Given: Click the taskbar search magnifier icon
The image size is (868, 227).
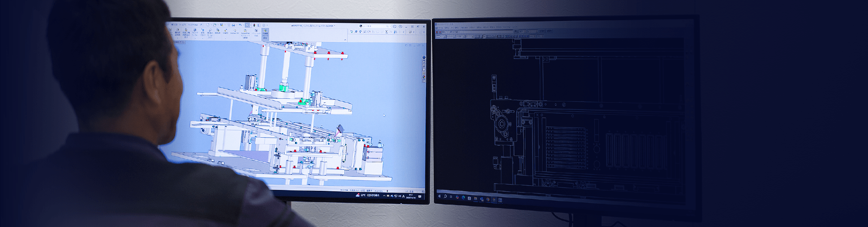Looking at the screenshot, I should click(x=445, y=197).
